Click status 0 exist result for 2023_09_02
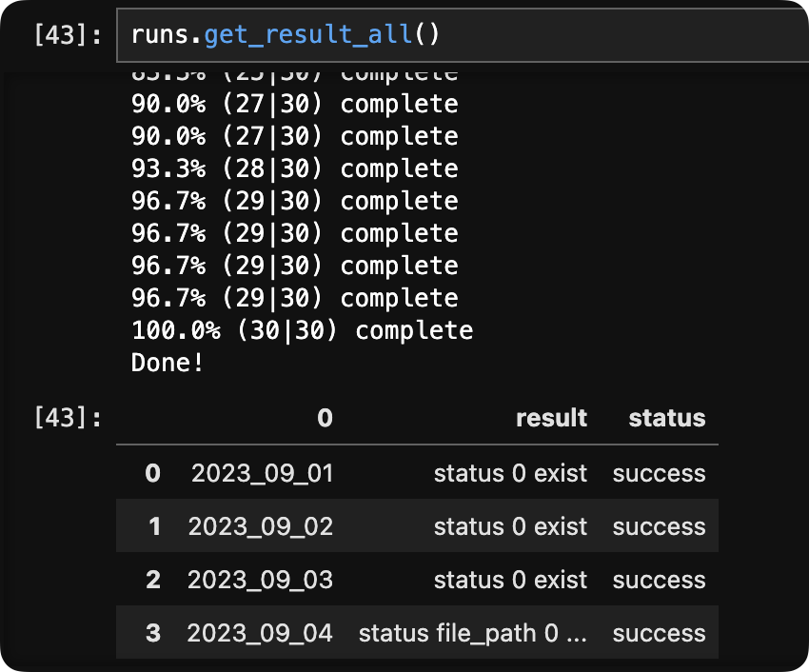 (510, 526)
